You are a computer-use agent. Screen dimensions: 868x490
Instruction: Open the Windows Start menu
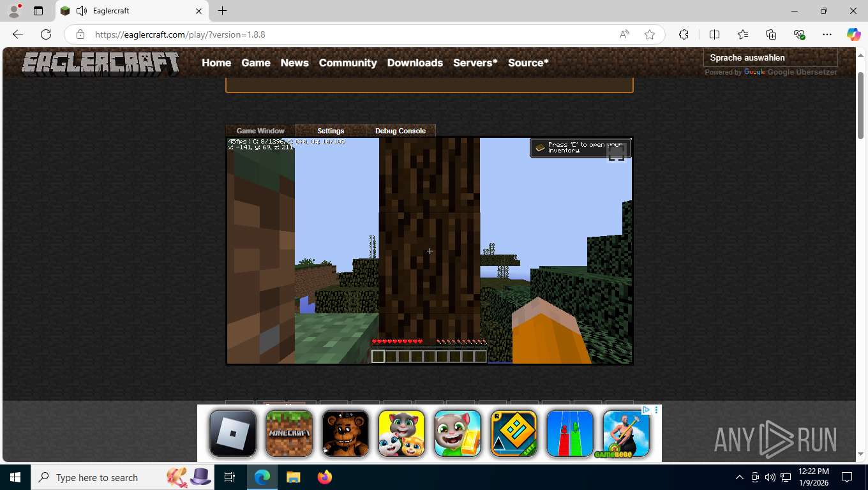(x=15, y=477)
